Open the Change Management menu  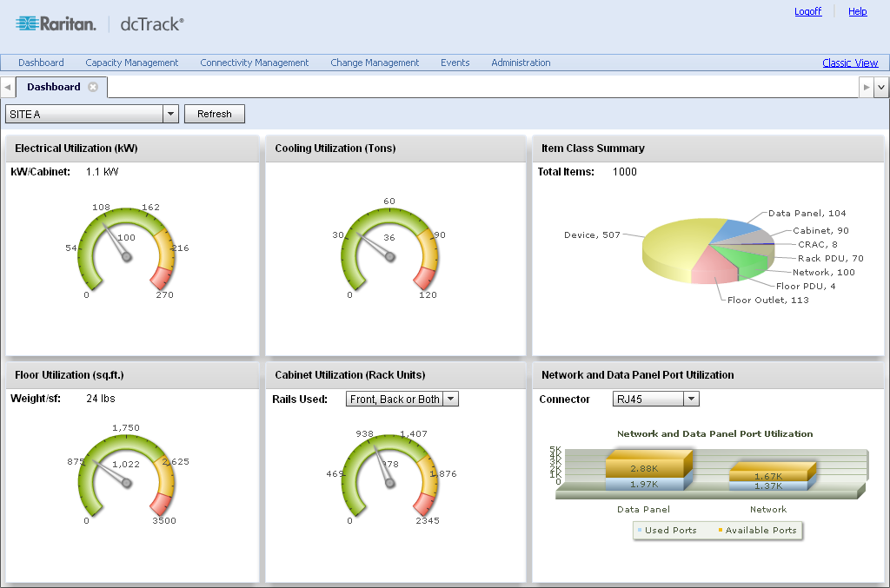click(375, 63)
